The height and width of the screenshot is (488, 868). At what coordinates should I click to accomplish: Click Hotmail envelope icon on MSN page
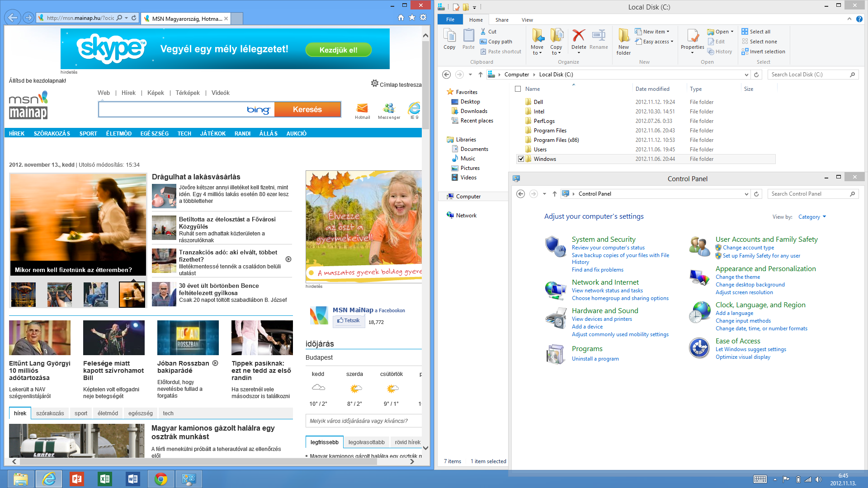pos(362,108)
